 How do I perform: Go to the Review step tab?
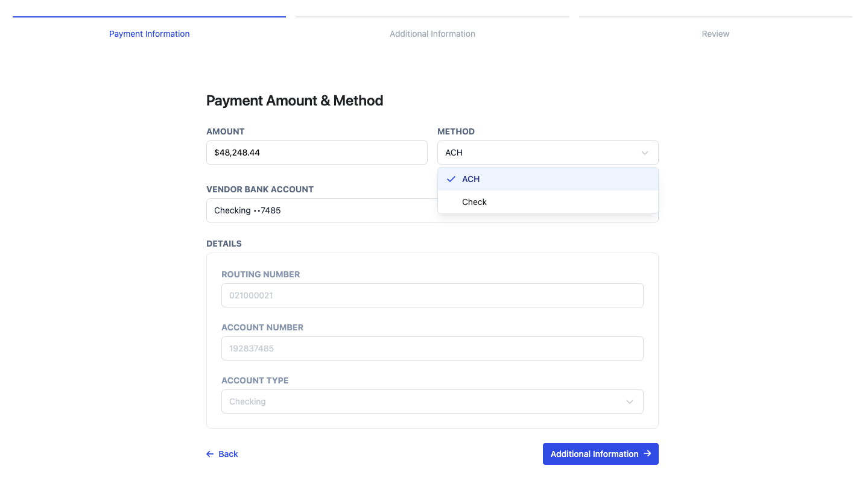click(715, 34)
